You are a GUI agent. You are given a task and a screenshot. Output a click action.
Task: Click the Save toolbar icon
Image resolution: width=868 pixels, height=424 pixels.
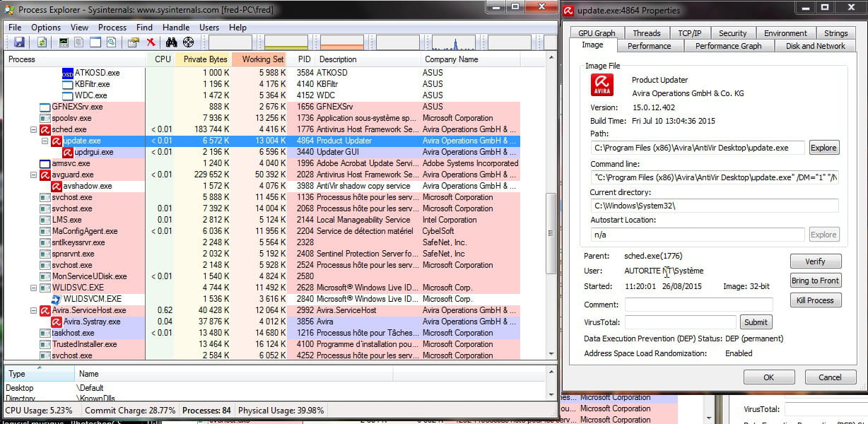click(x=18, y=42)
